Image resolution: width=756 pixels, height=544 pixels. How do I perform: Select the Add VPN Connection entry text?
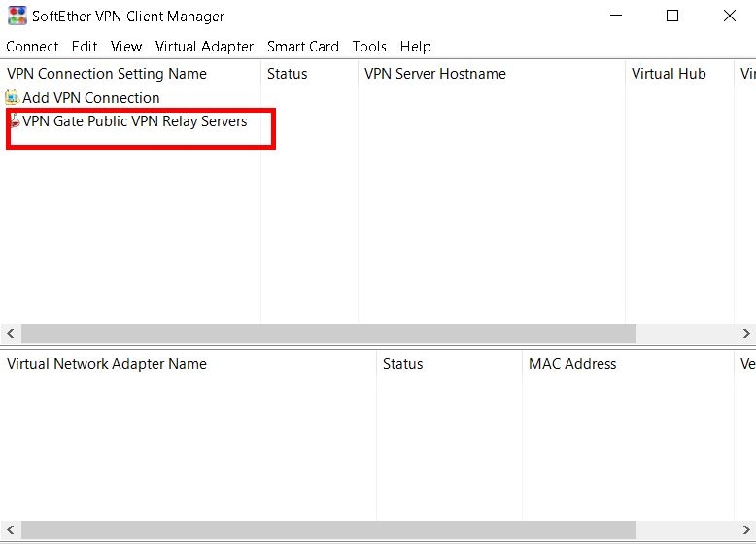coord(91,98)
